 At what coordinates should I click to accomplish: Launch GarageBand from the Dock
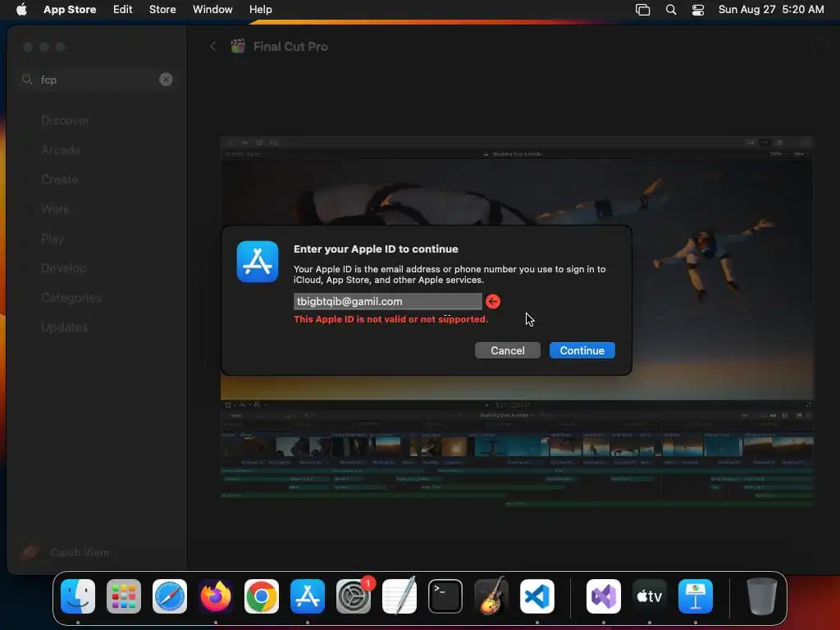[x=491, y=596]
